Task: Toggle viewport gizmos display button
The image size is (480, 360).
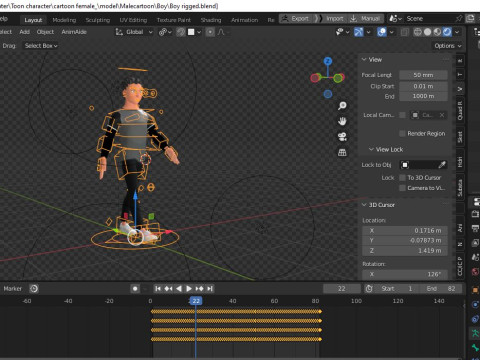Action: (358, 32)
